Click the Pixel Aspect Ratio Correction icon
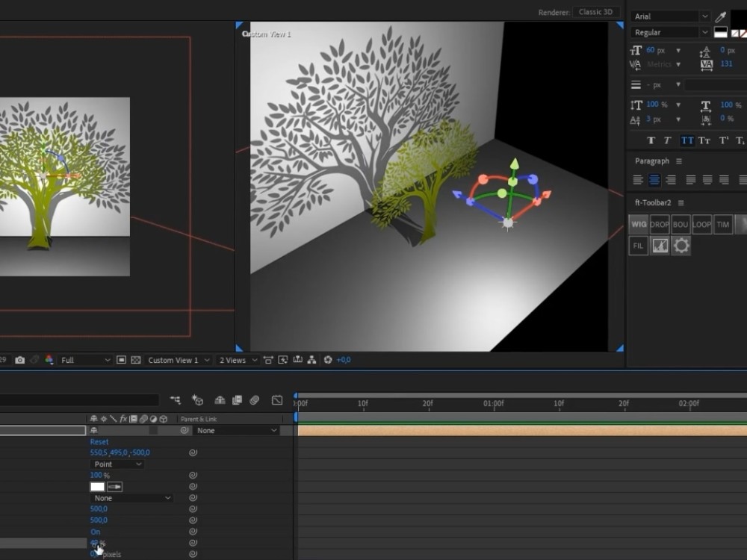747x560 pixels. click(x=268, y=360)
